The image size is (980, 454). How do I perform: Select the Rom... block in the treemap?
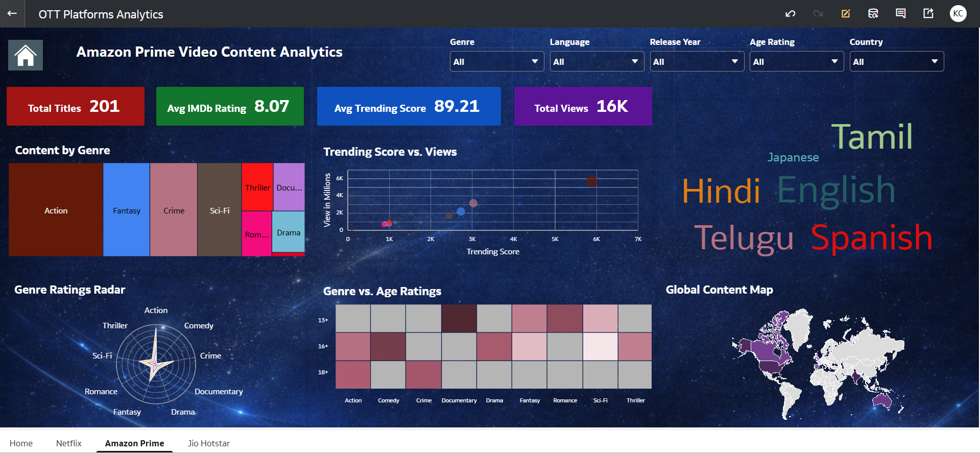pos(257,234)
